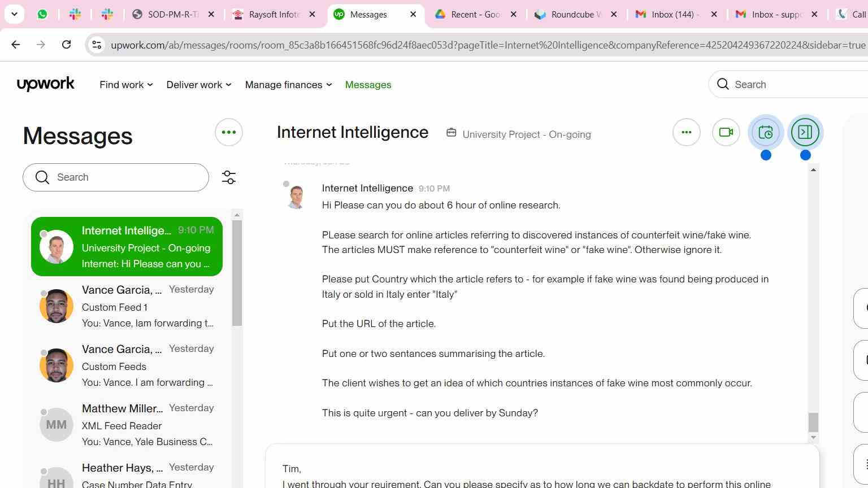Image resolution: width=868 pixels, height=488 pixels.
Task: Click University Project - On-going contract link
Action: tap(527, 134)
